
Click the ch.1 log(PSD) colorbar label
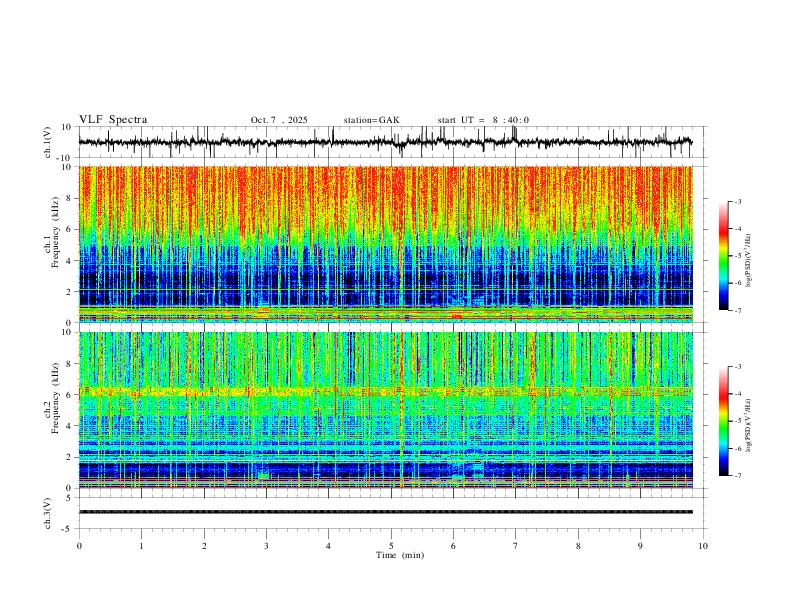point(748,261)
